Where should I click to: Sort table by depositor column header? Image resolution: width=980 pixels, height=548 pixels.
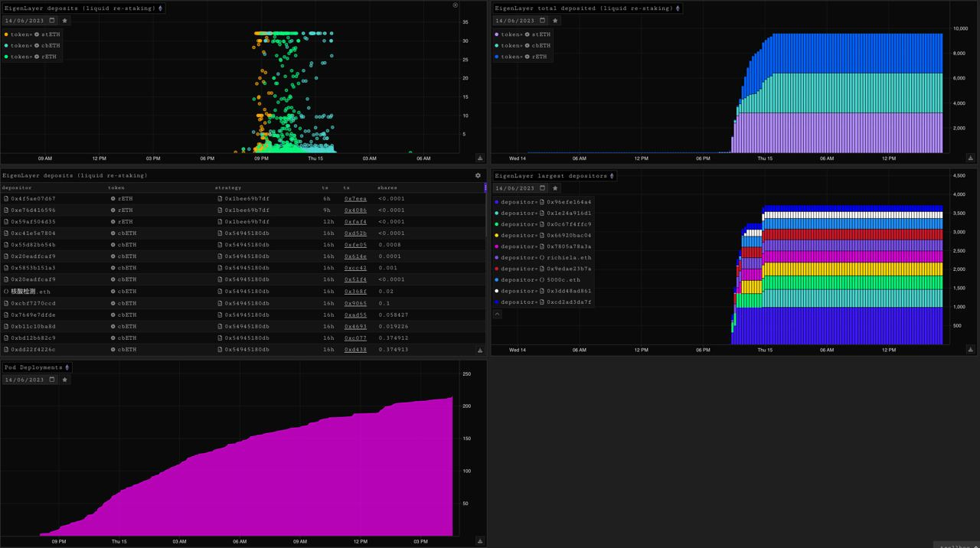(x=17, y=188)
